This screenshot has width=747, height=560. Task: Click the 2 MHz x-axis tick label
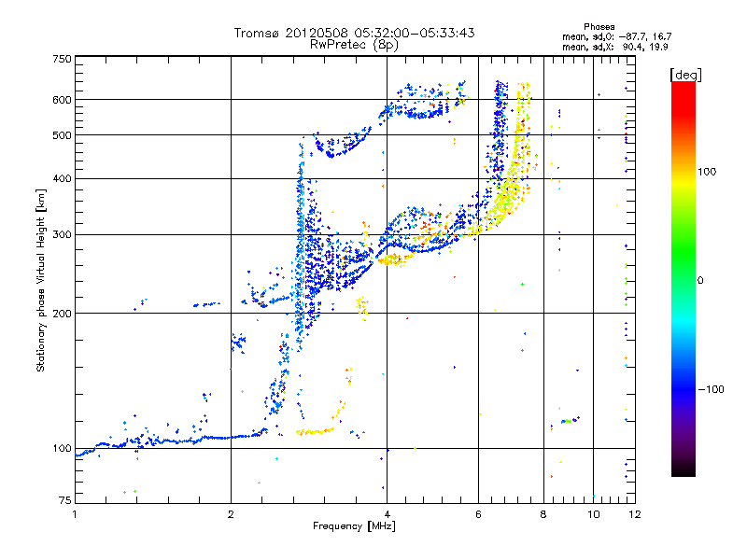[x=231, y=514]
